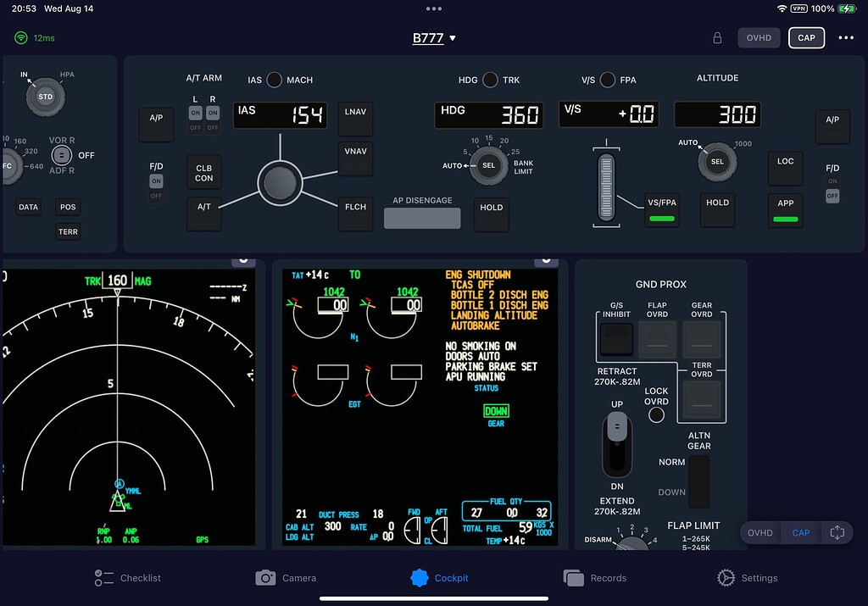The height and width of the screenshot is (606, 868).
Task: Collapse the EICAS display panel chevron
Action: 547,263
